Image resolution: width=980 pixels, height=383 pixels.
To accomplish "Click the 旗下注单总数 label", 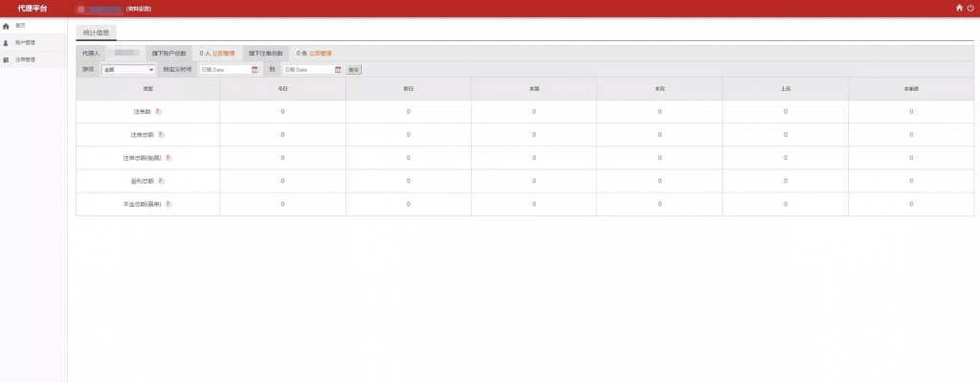I will 266,54.
